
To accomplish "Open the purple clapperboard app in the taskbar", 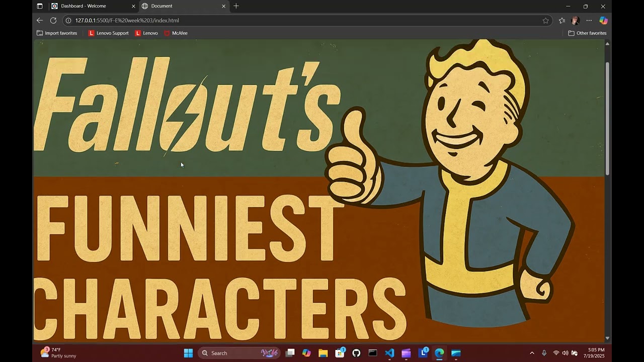I will pos(406,353).
